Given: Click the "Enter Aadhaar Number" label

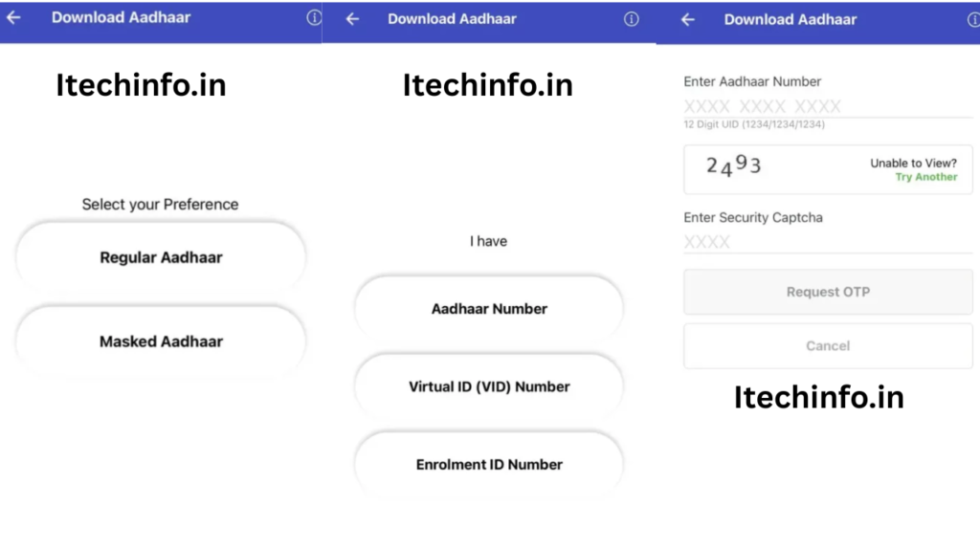Looking at the screenshot, I should (752, 81).
